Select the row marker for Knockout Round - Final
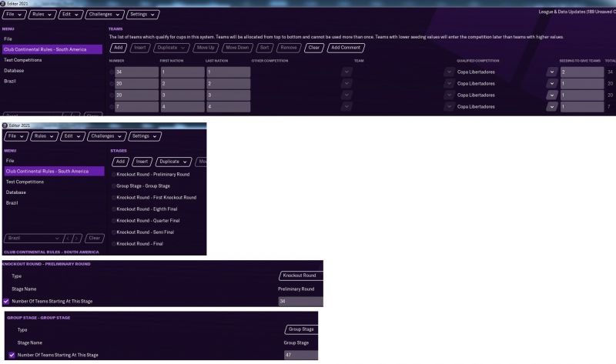 113,242
